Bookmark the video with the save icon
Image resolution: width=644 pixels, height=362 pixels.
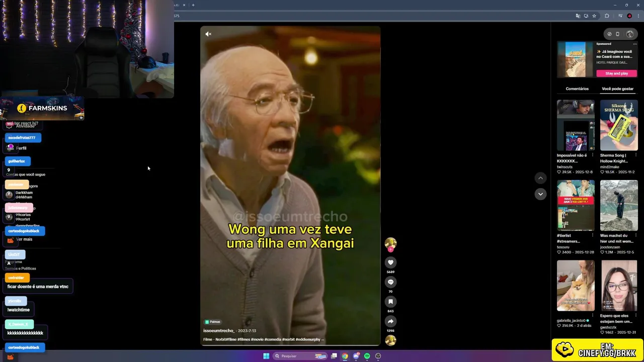pyautogui.click(x=390, y=302)
